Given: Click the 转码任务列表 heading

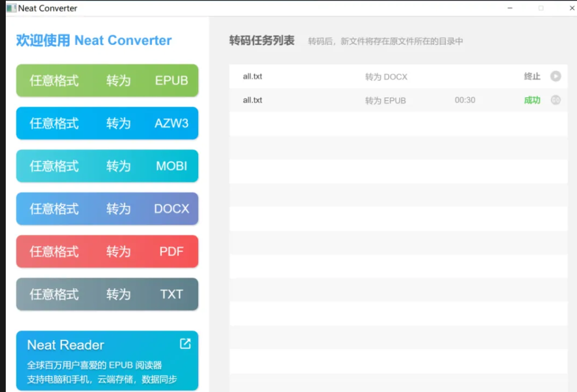Looking at the screenshot, I should [x=261, y=40].
